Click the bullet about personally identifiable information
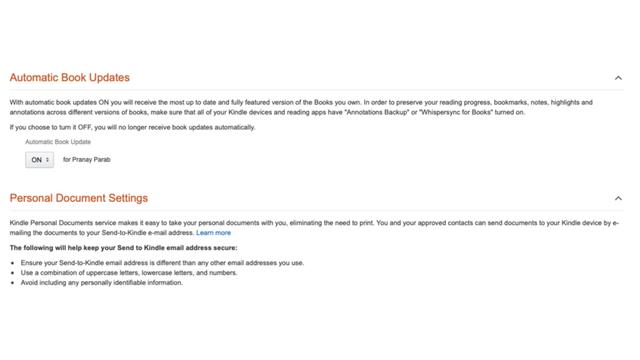Viewport: 640px width, 360px height. click(102, 282)
